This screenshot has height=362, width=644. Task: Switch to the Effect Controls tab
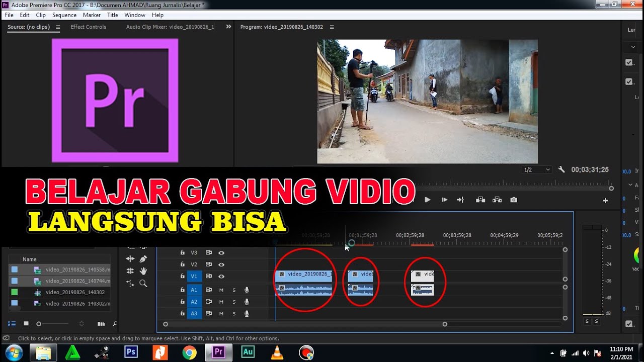(89, 27)
